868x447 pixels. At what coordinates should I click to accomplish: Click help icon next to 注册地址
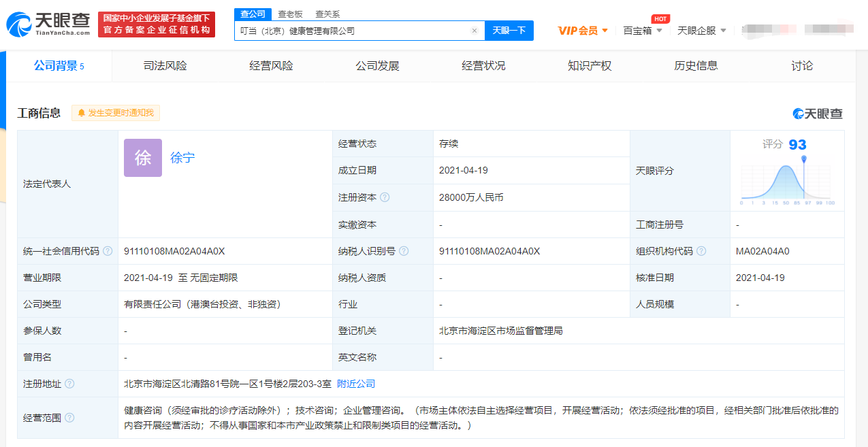click(x=69, y=384)
